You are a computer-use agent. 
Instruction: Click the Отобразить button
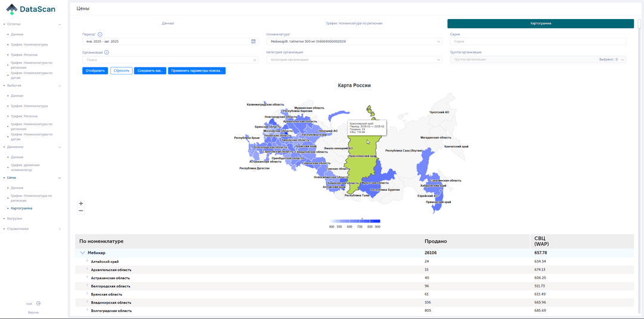[x=95, y=70]
